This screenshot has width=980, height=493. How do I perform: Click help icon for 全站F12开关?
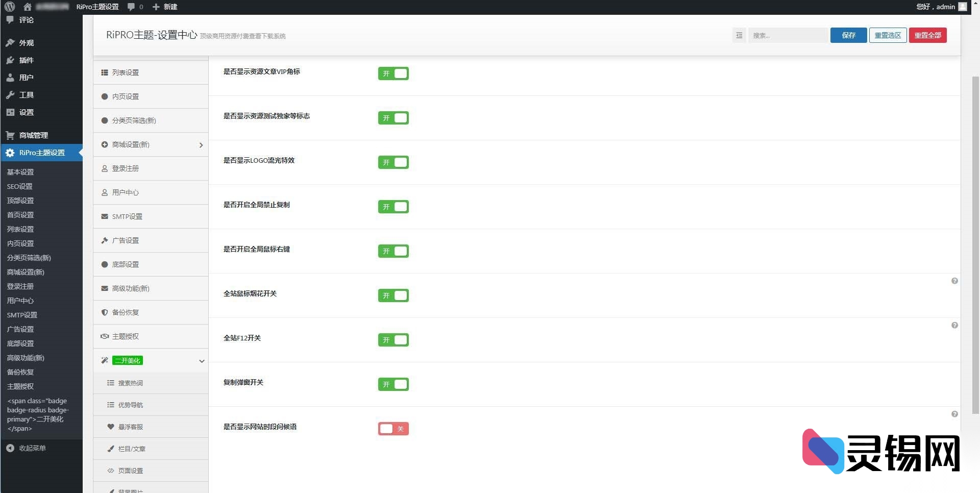(x=954, y=326)
